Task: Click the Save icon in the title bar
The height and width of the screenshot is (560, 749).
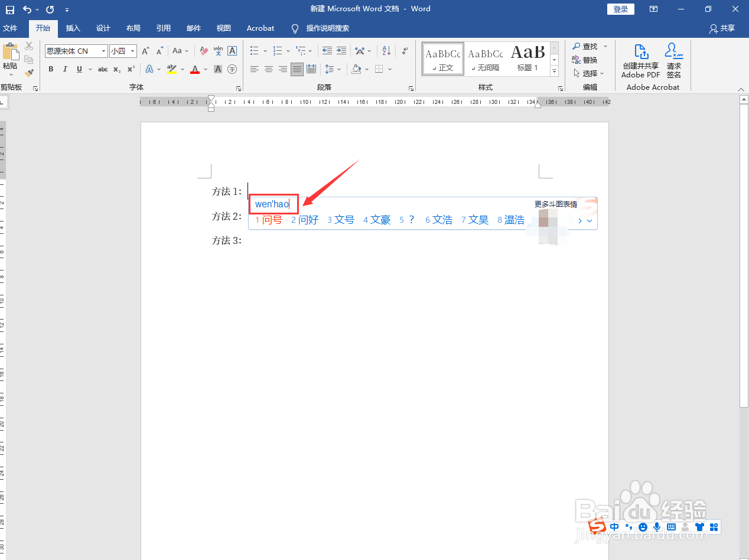Action: point(10,9)
